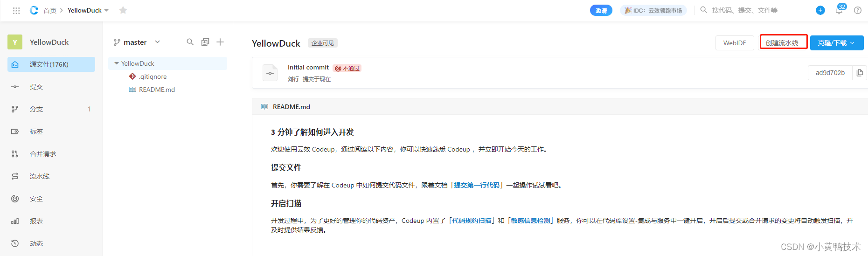The width and height of the screenshot is (868, 256).
Task: Click the commit avatar icon
Action: [270, 73]
